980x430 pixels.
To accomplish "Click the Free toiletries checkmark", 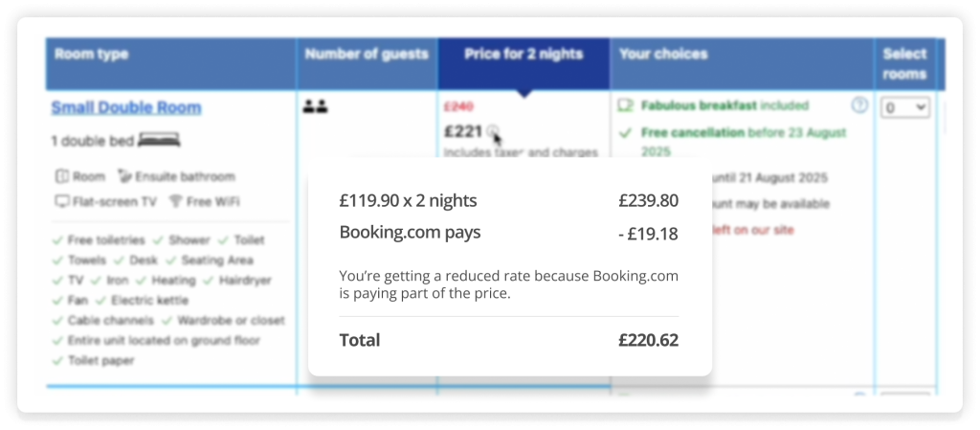I will tap(59, 240).
